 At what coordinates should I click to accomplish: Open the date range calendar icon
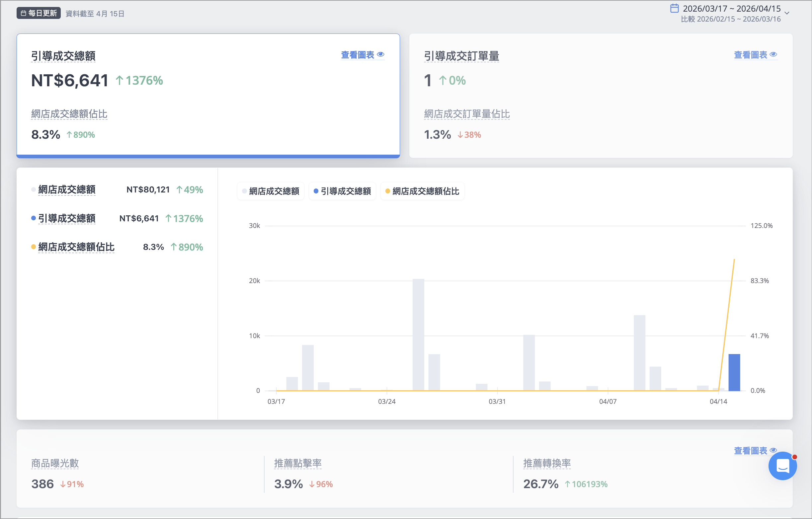tap(674, 8)
